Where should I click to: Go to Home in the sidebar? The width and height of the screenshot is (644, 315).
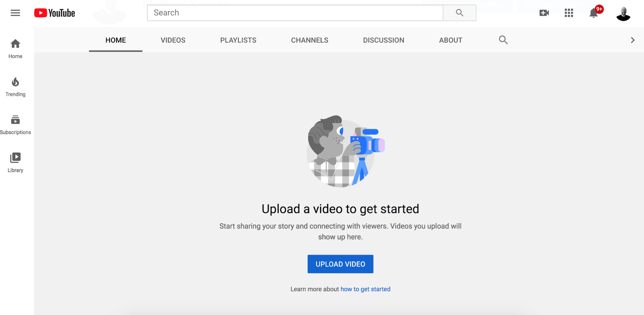[x=15, y=49]
